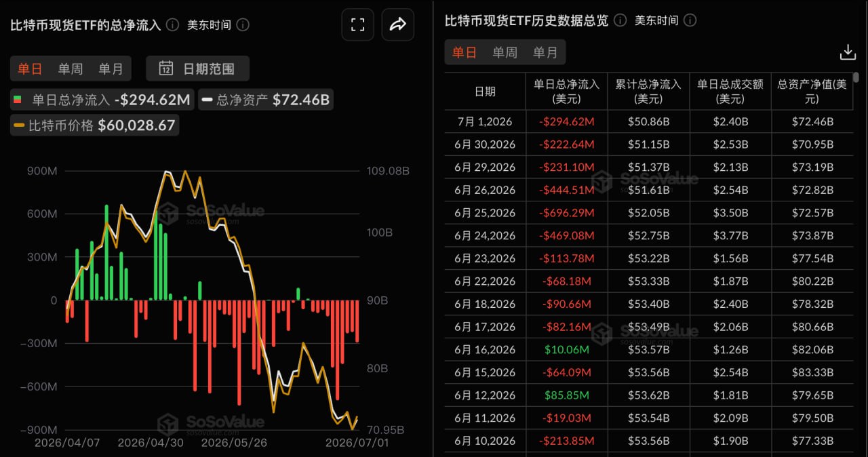Click the -$696.29M net inflow value
868x457 pixels.
tap(566, 213)
